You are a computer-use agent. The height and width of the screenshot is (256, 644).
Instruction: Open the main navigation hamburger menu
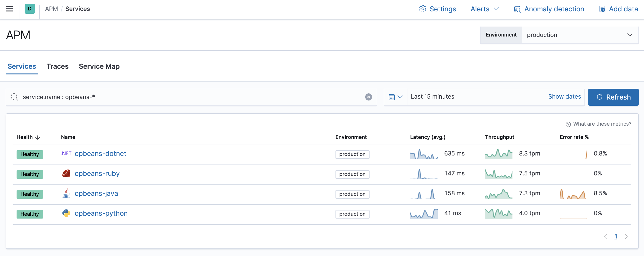tap(9, 9)
